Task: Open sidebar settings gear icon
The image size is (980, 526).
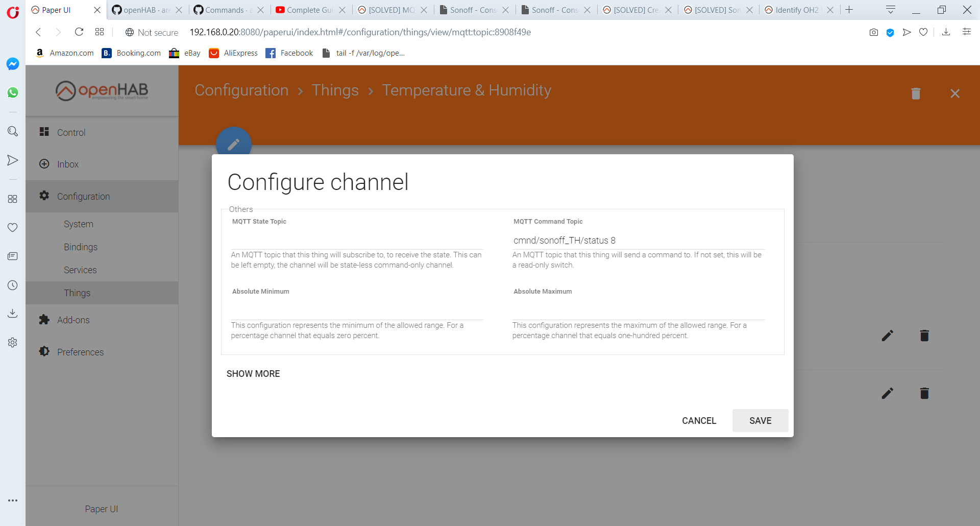Action: pos(13,342)
